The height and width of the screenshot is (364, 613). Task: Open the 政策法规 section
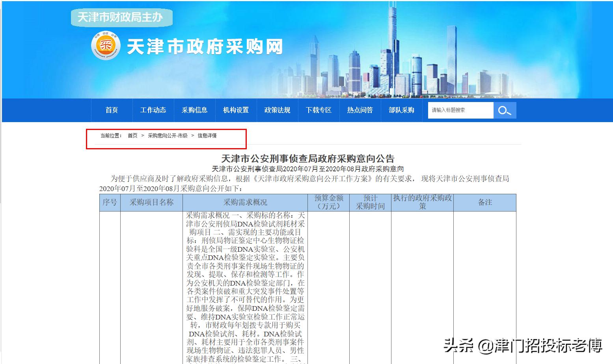coord(277,110)
